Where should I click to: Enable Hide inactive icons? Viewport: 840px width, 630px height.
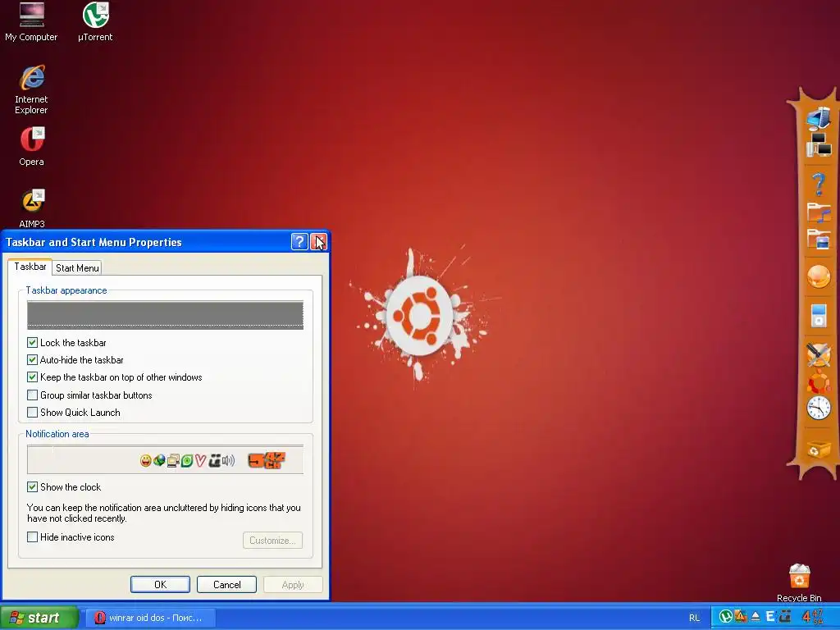(32, 536)
